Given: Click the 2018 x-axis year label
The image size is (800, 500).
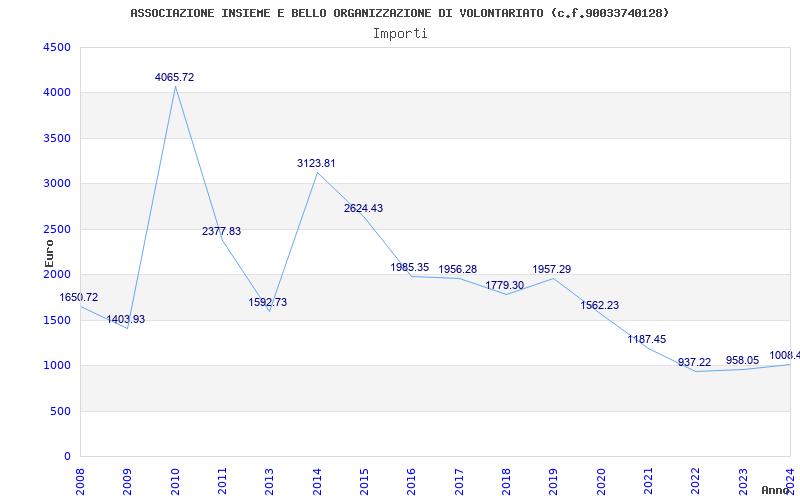Looking at the screenshot, I should click(x=506, y=482).
